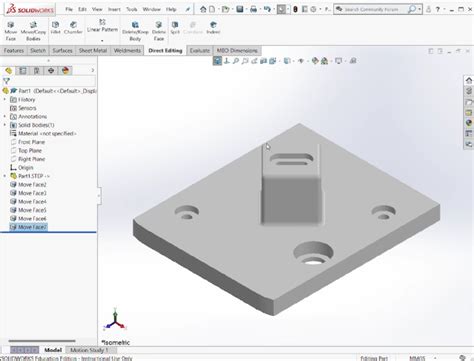The image size is (474, 361).
Task: Open the View menu
Action: point(97,9)
